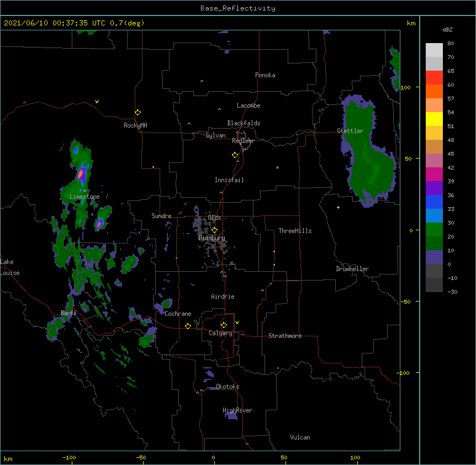Select the white 80–70 dBZ legend swatch
The image size is (476, 465).
(434, 50)
